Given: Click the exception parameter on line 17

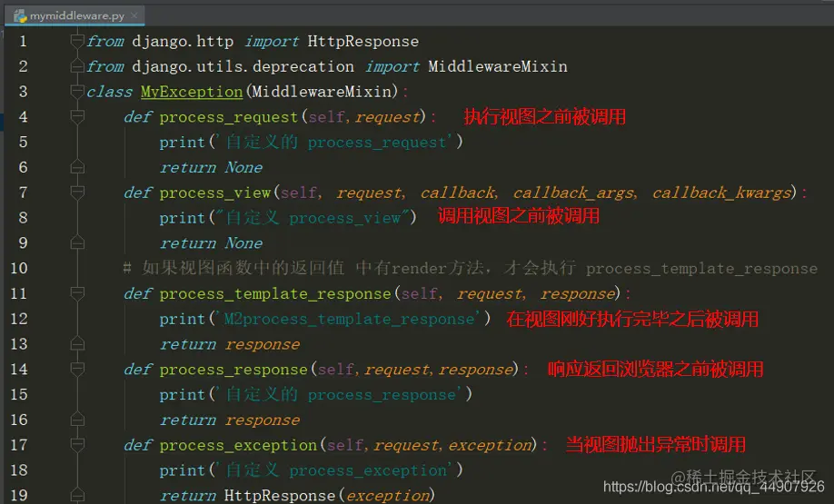Looking at the screenshot, I should click(490, 445).
